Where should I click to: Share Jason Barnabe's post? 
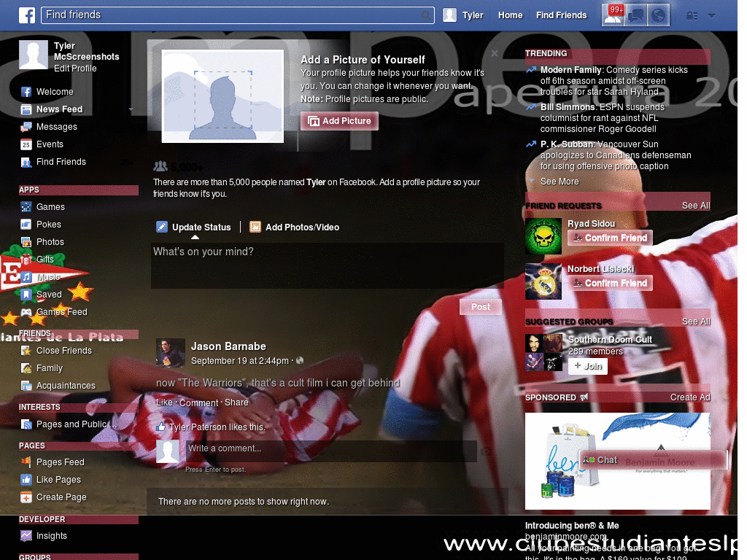click(x=236, y=402)
